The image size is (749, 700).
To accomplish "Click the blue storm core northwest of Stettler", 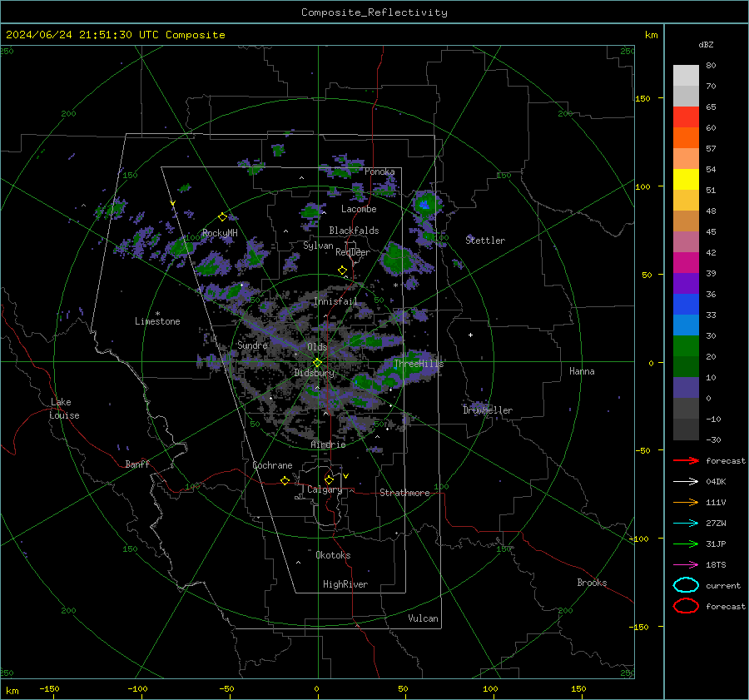I will click(x=424, y=205).
